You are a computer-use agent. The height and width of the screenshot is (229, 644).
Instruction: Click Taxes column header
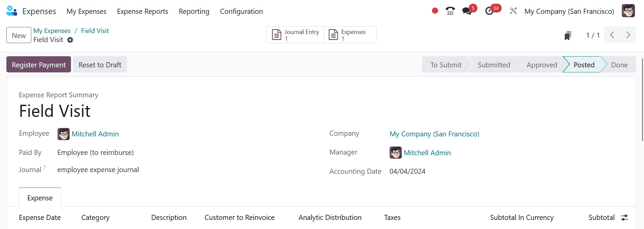(392, 218)
